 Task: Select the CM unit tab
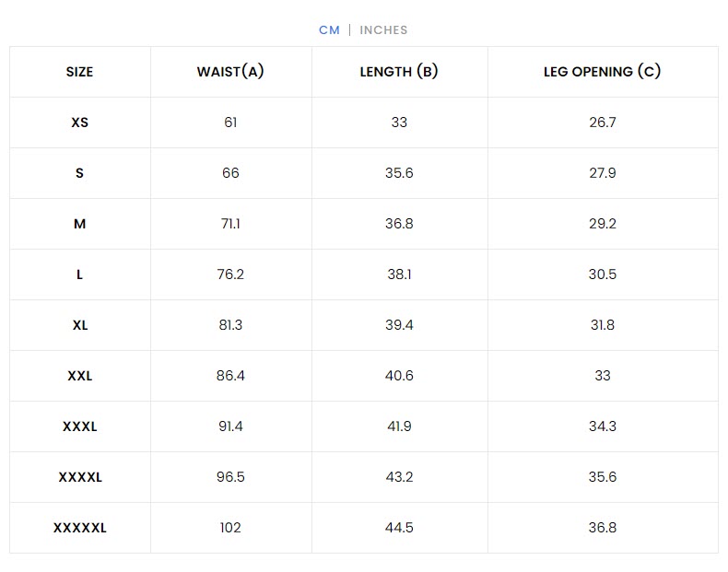click(x=329, y=30)
